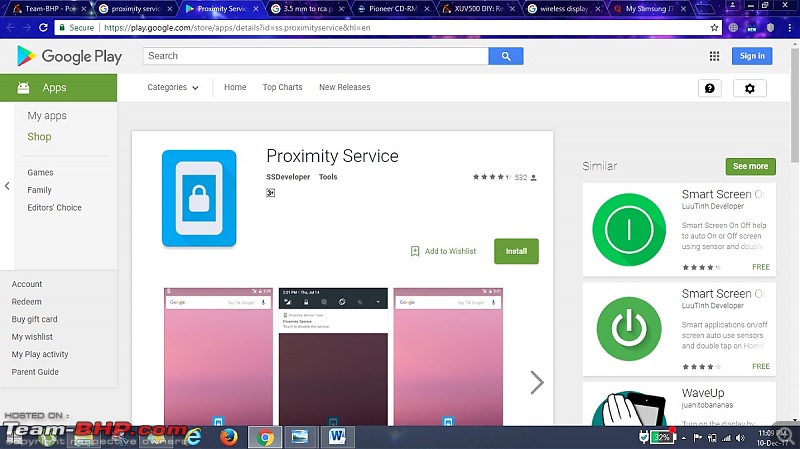Open the notification shade screenshot thumbnail
Screen dimensions: 800x449
click(x=333, y=357)
